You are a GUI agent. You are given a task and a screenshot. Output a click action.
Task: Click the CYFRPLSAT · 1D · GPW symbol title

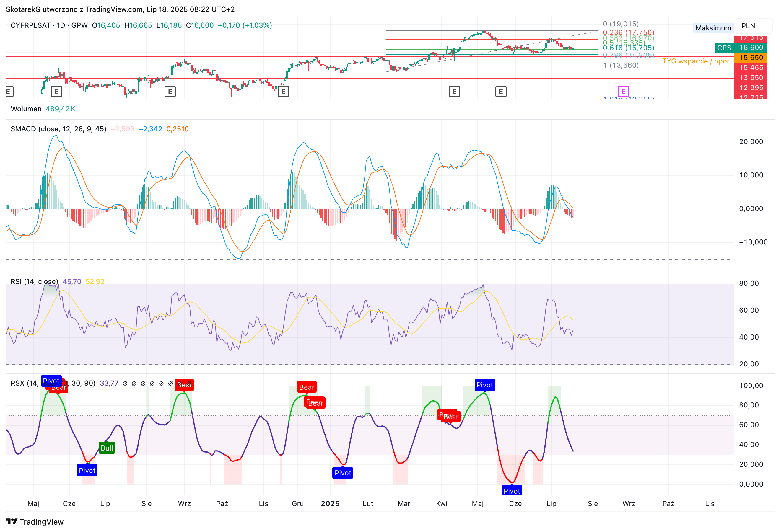coord(49,25)
